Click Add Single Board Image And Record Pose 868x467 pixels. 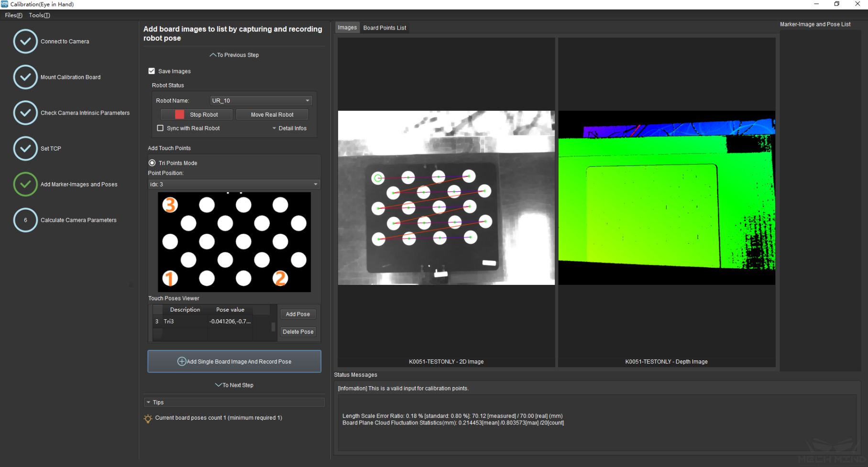(x=234, y=361)
